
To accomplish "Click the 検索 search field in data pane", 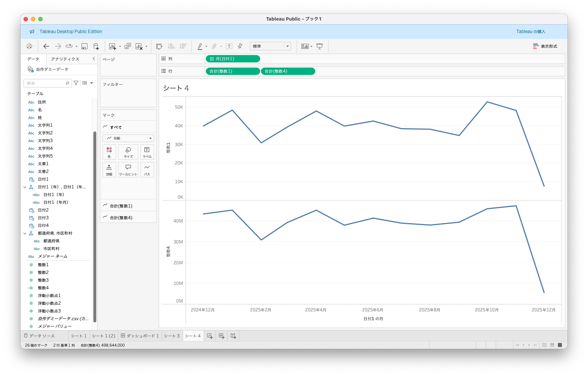I will 46,83.
